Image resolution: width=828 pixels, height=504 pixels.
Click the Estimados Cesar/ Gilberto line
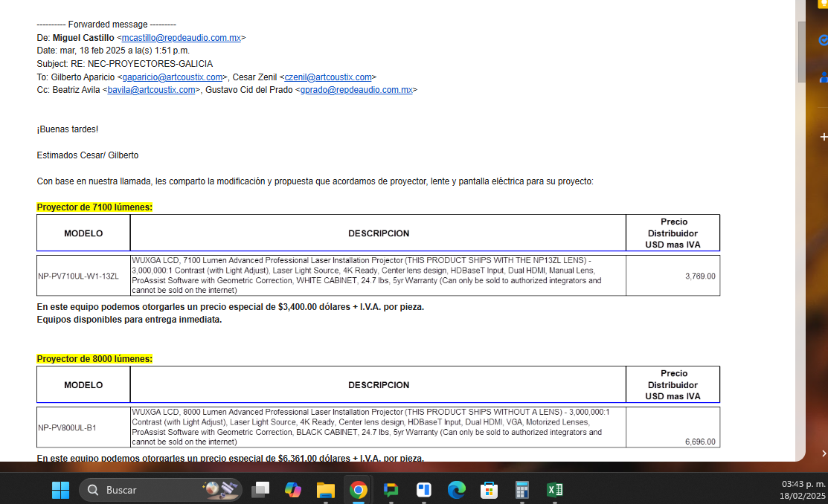coord(88,155)
